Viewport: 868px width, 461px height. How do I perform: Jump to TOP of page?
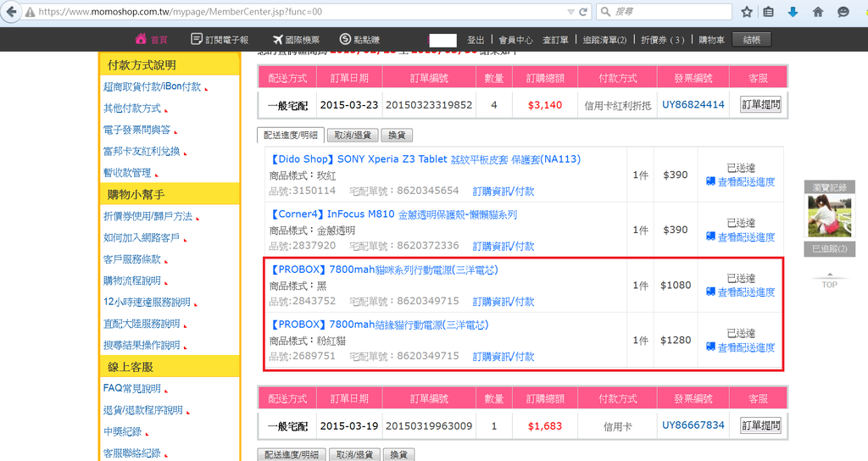click(x=829, y=281)
